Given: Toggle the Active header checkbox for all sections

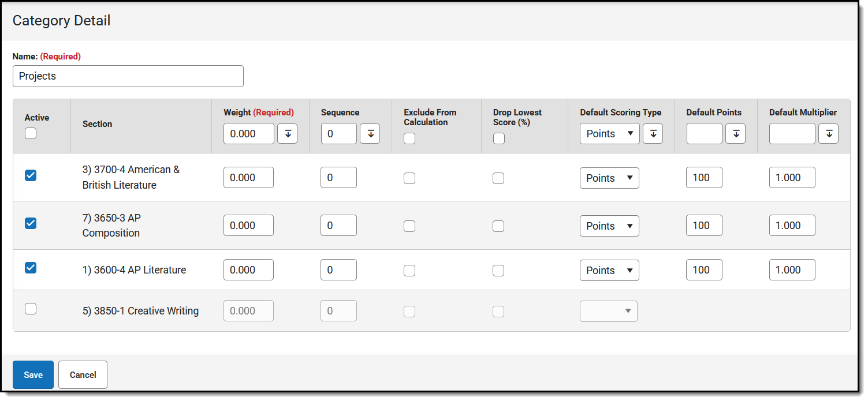Looking at the screenshot, I should tap(31, 133).
